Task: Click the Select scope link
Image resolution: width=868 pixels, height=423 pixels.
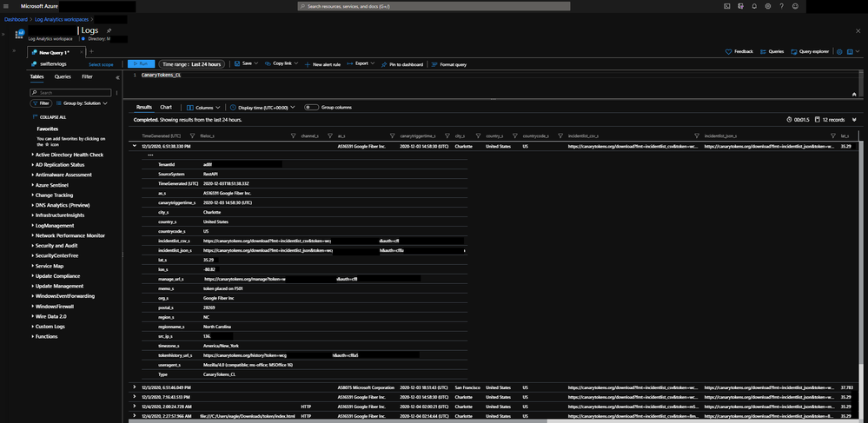Action: [101, 65]
